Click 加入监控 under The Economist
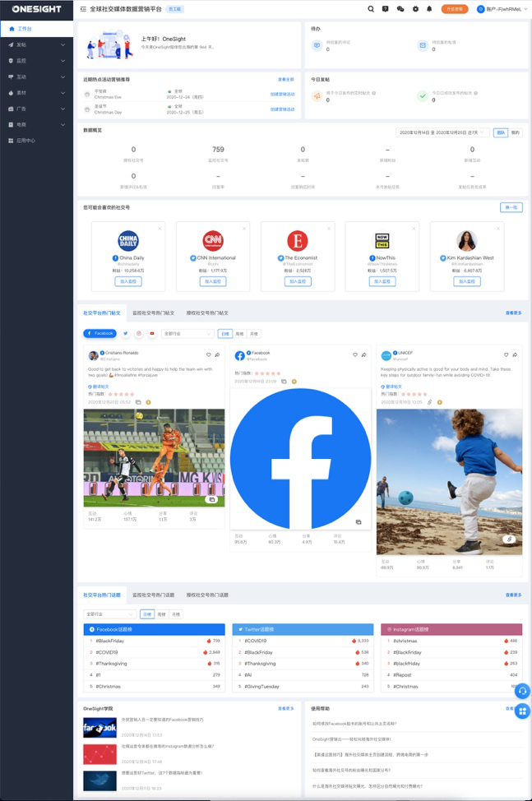 (x=298, y=281)
